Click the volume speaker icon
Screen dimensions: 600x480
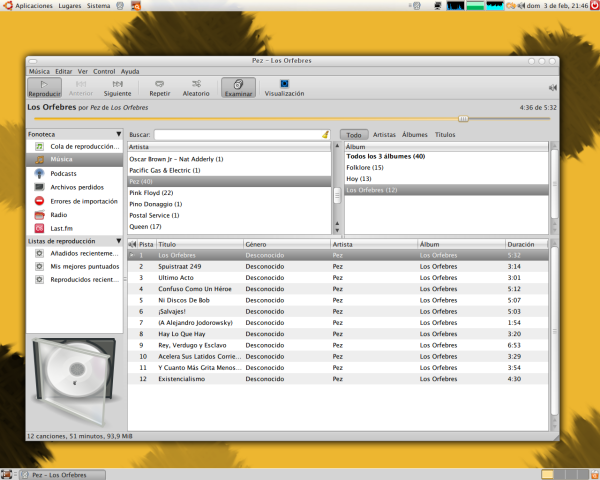tap(552, 88)
